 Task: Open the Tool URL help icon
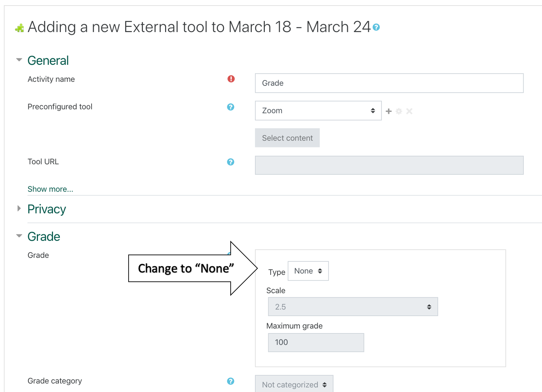231,162
